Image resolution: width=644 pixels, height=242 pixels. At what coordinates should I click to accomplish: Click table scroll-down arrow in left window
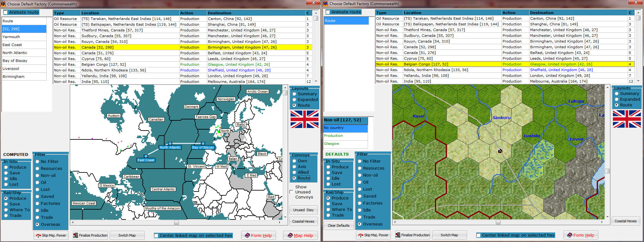click(316, 81)
